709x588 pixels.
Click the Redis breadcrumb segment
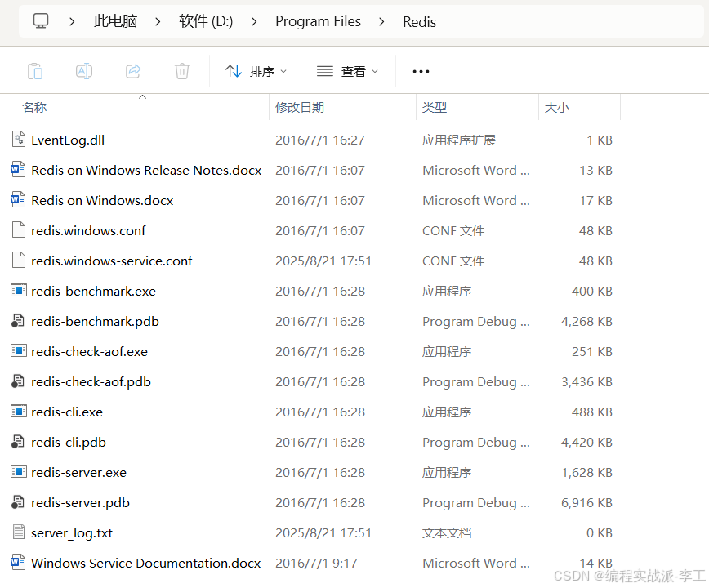419,22
